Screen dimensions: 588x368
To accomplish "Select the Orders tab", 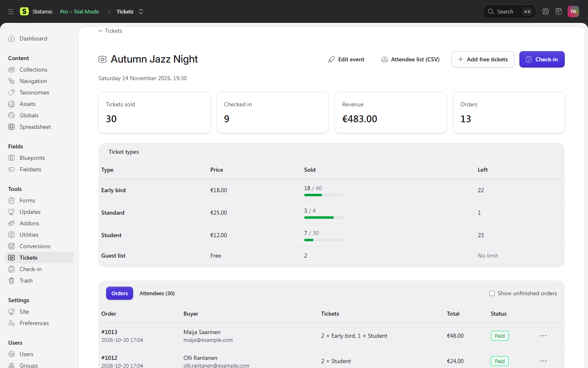I will pyautogui.click(x=120, y=293).
